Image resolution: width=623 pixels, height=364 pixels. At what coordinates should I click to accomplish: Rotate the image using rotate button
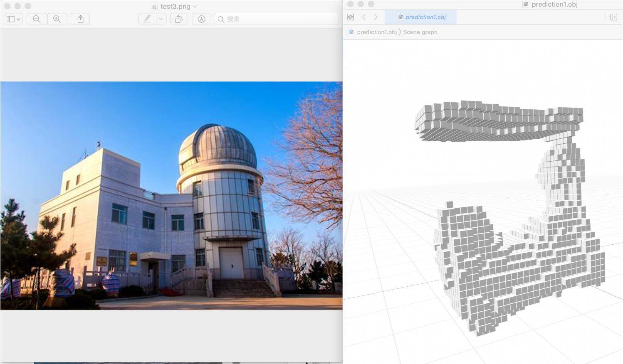click(178, 19)
